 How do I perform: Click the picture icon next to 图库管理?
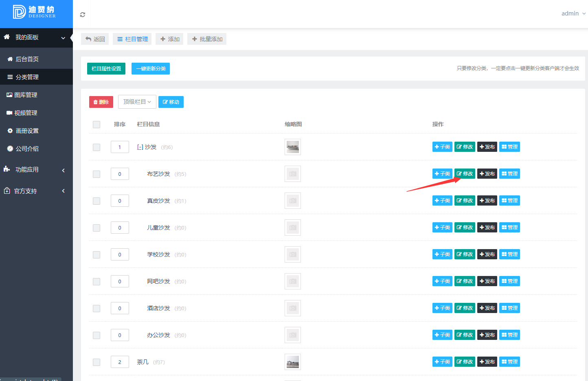(9, 95)
